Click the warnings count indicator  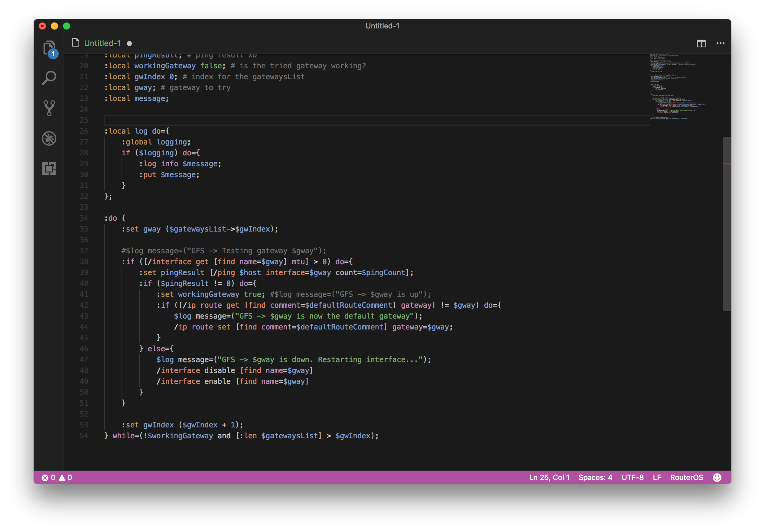pyautogui.click(x=66, y=477)
